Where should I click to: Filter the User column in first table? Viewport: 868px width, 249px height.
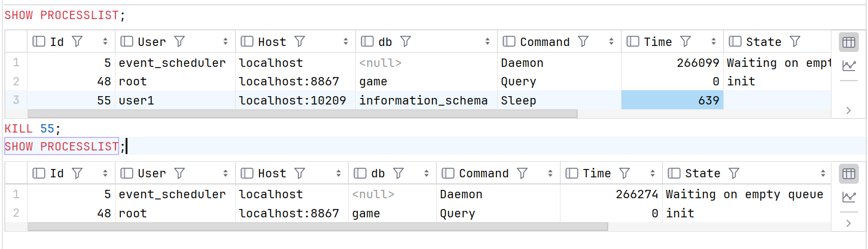click(x=179, y=42)
